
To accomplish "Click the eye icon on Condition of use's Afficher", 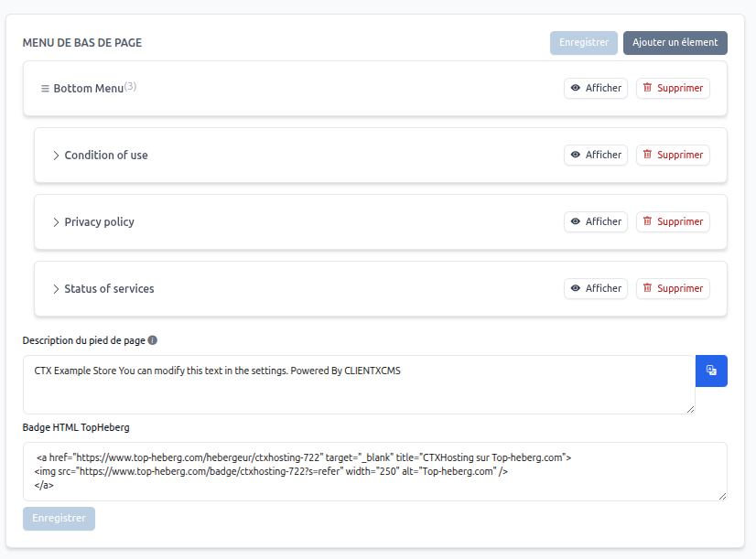I will (x=576, y=155).
